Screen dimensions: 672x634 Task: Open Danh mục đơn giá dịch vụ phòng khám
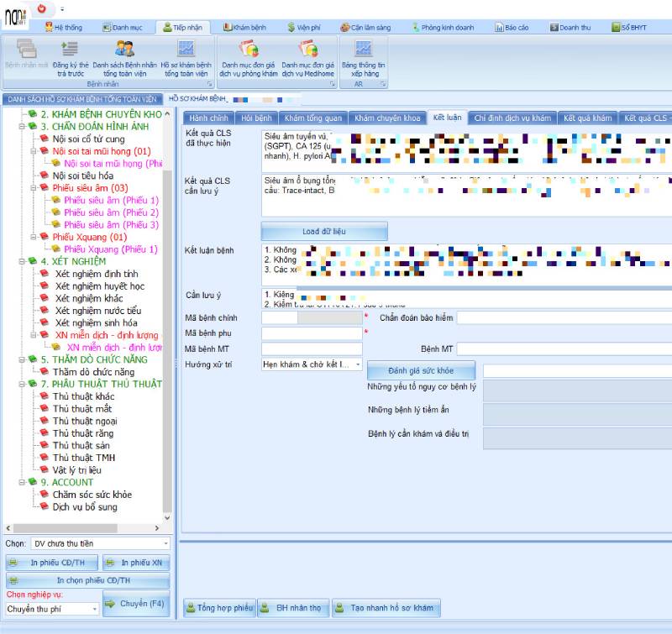(x=249, y=59)
